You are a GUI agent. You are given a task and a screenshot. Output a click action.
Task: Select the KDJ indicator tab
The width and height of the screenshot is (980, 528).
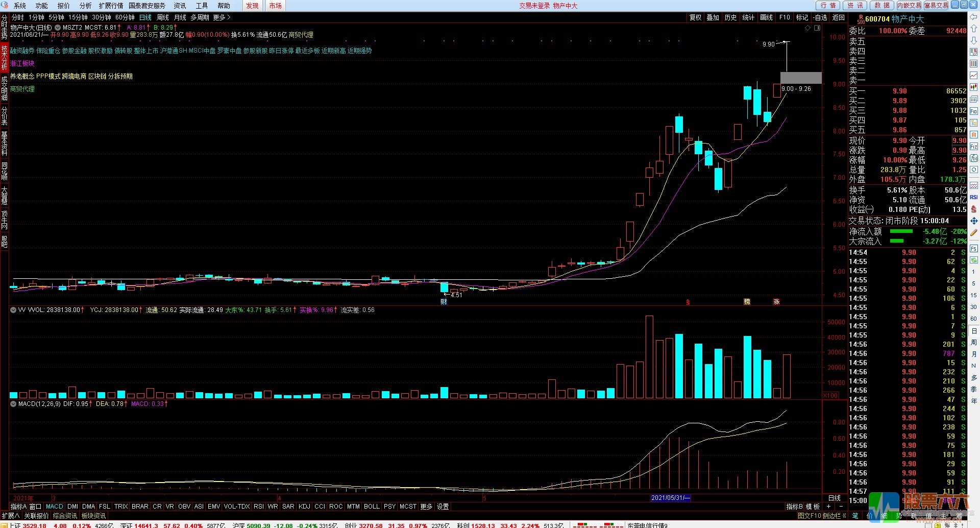[304, 507]
